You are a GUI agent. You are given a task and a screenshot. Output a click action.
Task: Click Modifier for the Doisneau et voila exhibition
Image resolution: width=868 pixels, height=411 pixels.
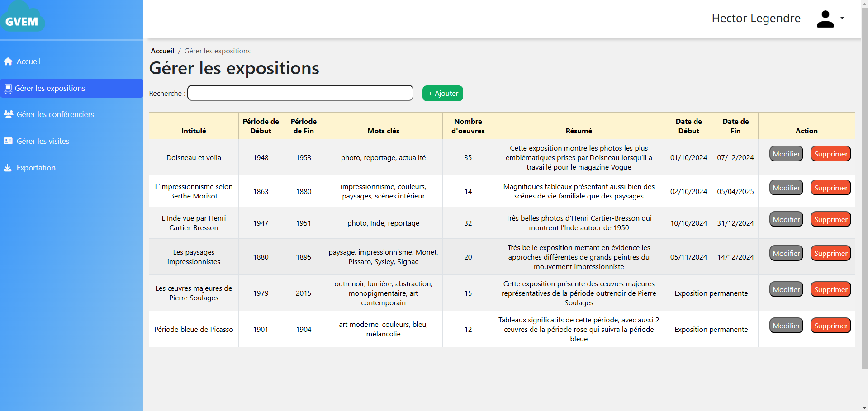coord(786,153)
